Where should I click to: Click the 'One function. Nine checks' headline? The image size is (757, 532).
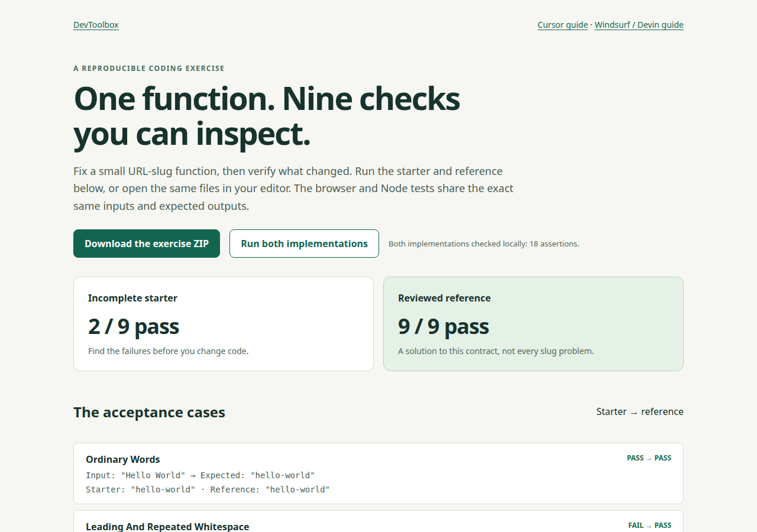pyautogui.click(x=267, y=116)
